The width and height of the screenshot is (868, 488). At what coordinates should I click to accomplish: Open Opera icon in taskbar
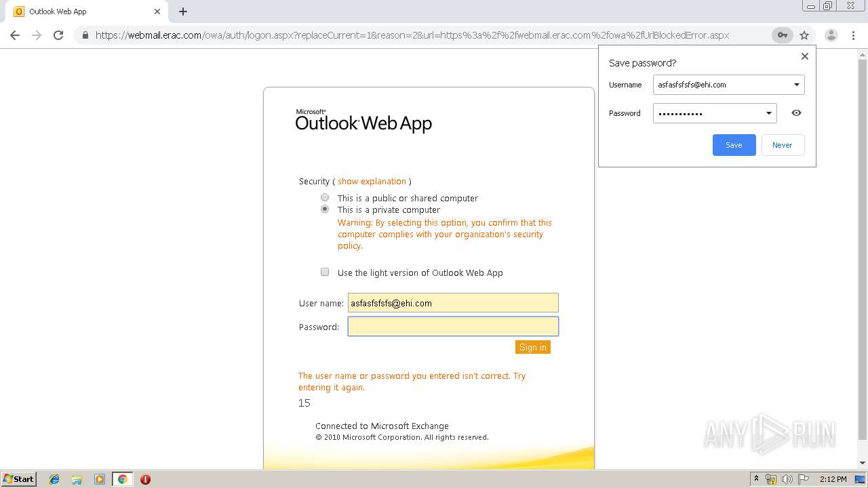click(x=145, y=479)
